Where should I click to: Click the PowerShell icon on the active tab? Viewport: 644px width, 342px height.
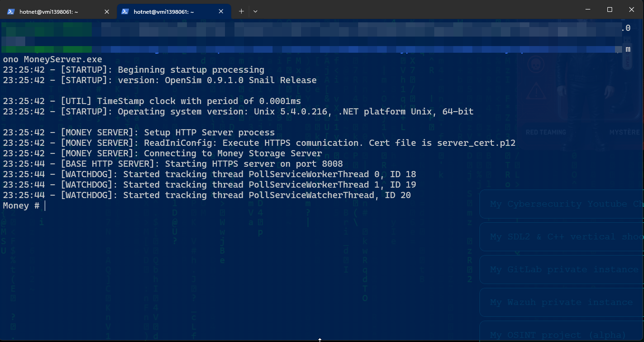click(x=126, y=12)
